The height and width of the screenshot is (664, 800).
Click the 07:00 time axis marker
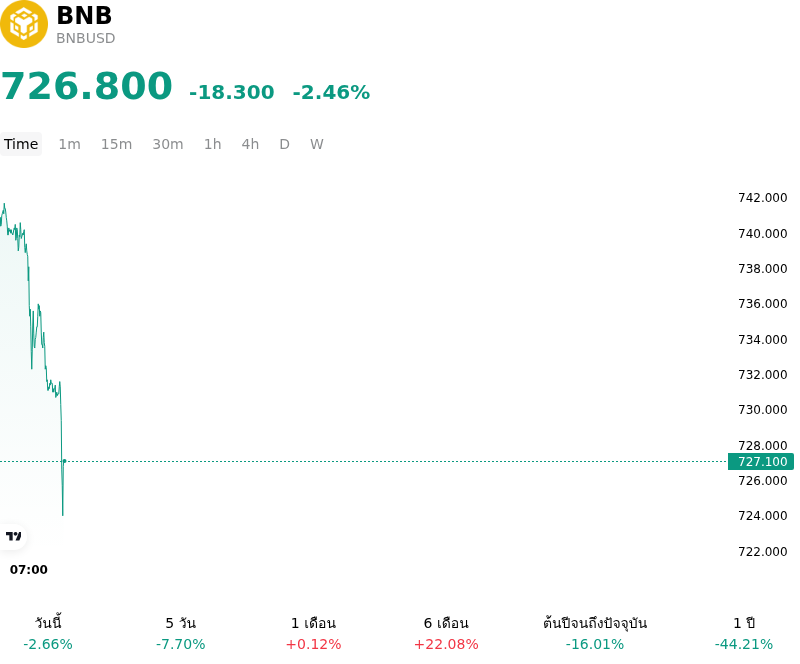(x=29, y=570)
